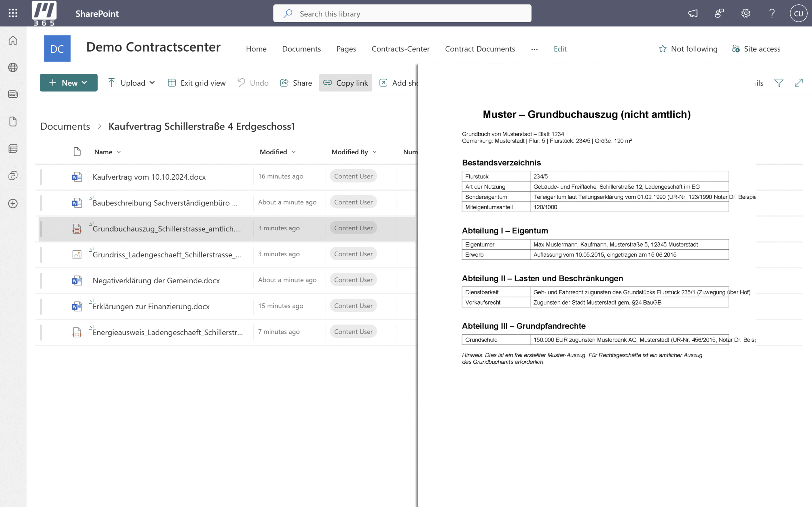The height and width of the screenshot is (507, 812).
Task: Open the app launcher waffle icon
Action: 13,13
